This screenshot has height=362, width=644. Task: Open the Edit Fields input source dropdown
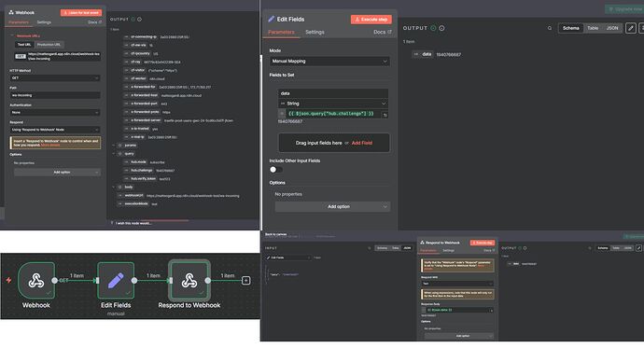pos(287,258)
